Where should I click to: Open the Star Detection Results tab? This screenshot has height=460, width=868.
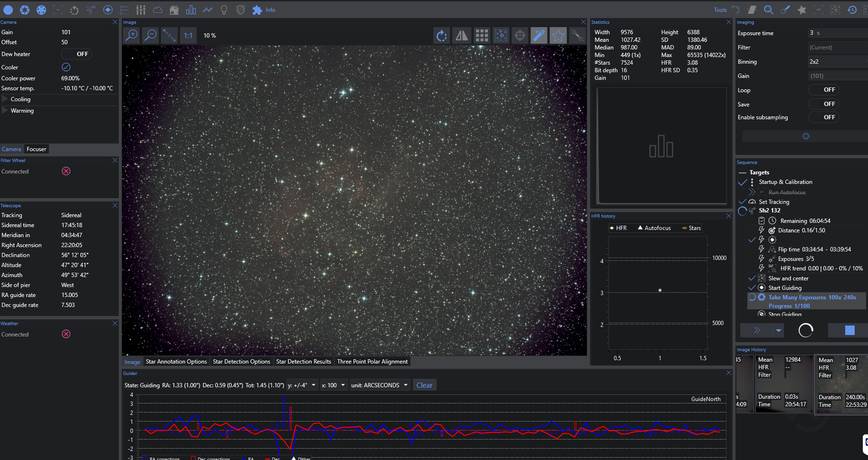303,362
